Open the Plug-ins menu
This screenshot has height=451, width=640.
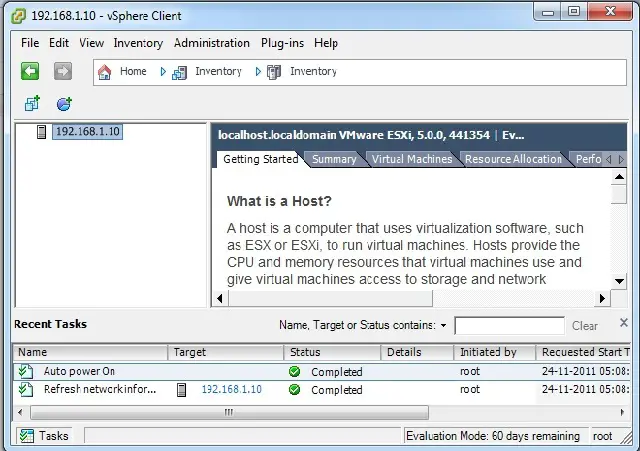tap(282, 43)
